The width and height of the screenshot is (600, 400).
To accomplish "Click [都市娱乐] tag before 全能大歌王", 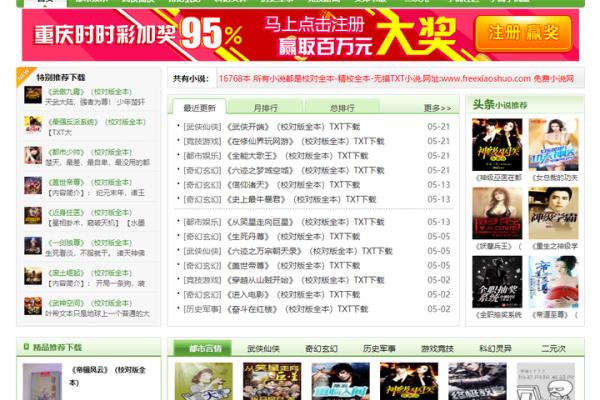I will point(202,156).
